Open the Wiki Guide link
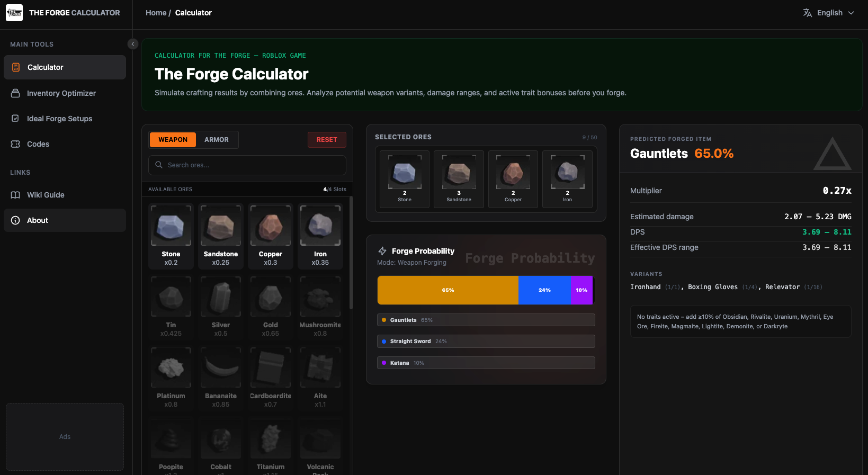This screenshot has width=868, height=475. [65, 195]
